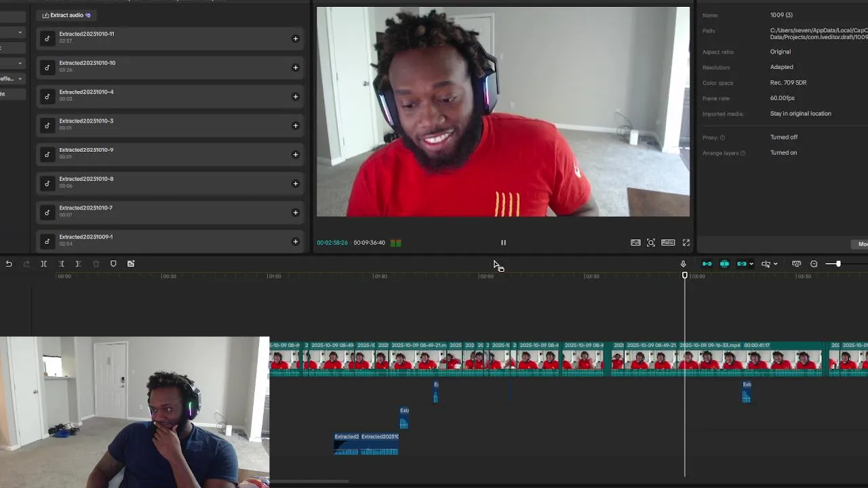Click the frame rate value 60.00fps
Image resolution: width=868 pixels, height=488 pixels.
(783, 98)
